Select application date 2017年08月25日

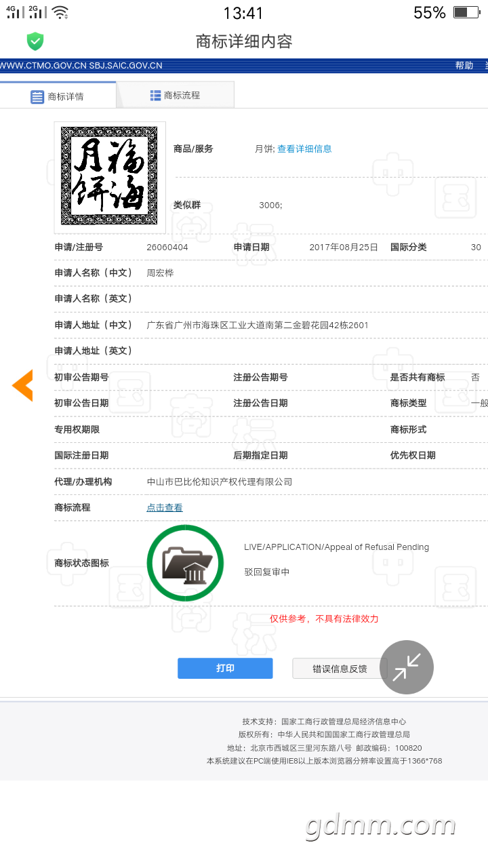[x=344, y=247]
